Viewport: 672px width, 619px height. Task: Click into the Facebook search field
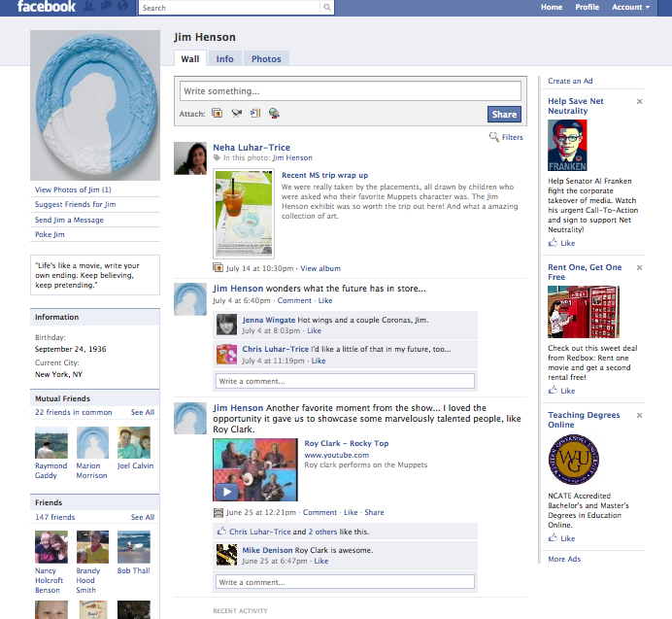(x=229, y=8)
